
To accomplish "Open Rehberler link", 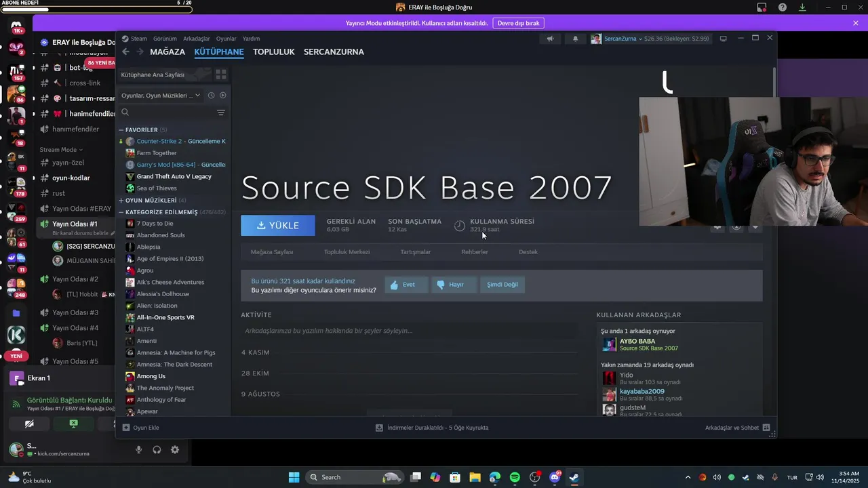I will [x=475, y=252].
